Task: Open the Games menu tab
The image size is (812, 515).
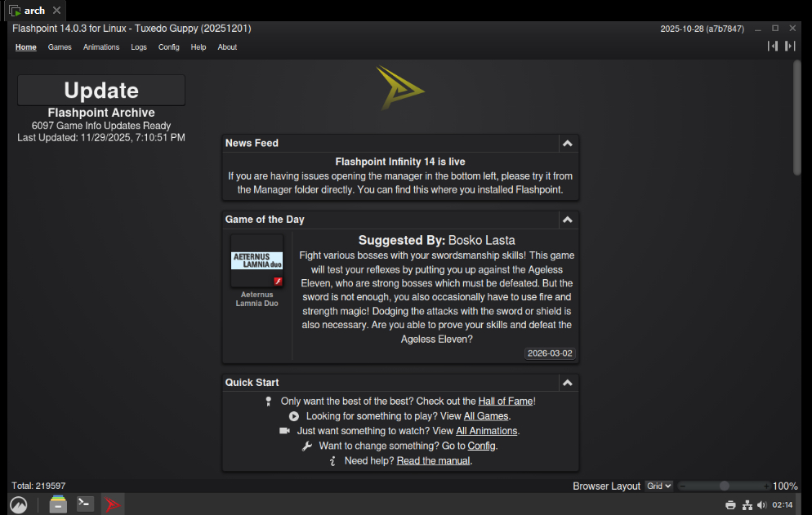Action: pos(60,47)
